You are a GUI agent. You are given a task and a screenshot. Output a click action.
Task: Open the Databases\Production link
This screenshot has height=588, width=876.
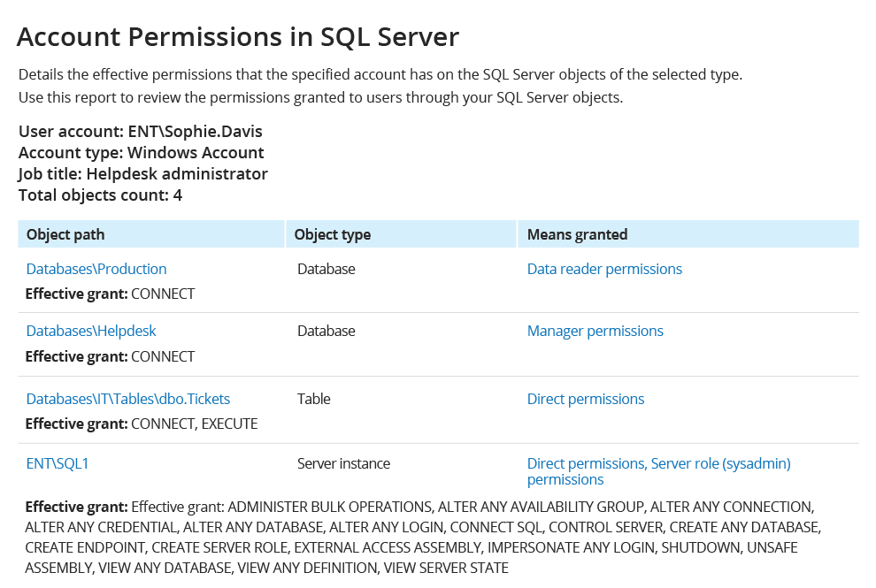tap(96, 269)
